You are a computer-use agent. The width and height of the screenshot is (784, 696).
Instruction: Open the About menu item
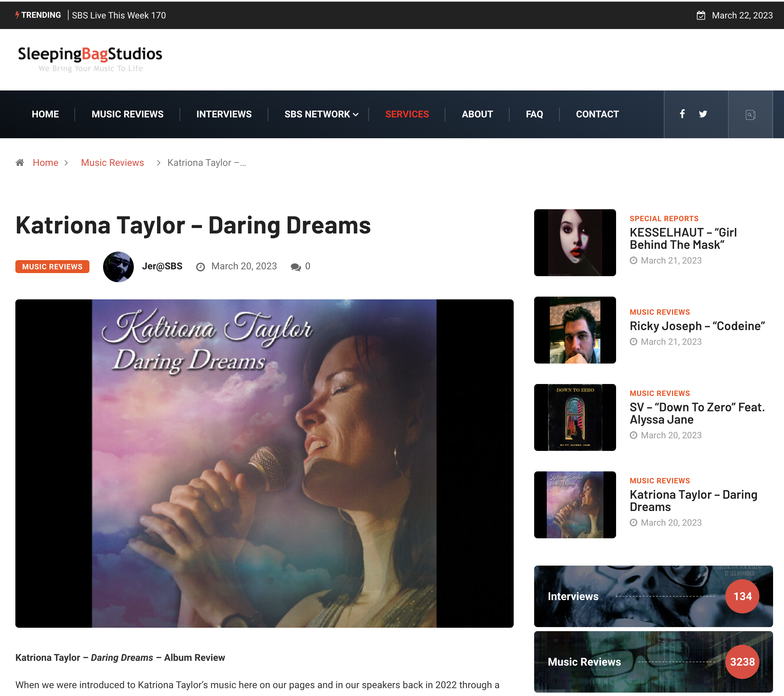[x=477, y=114]
